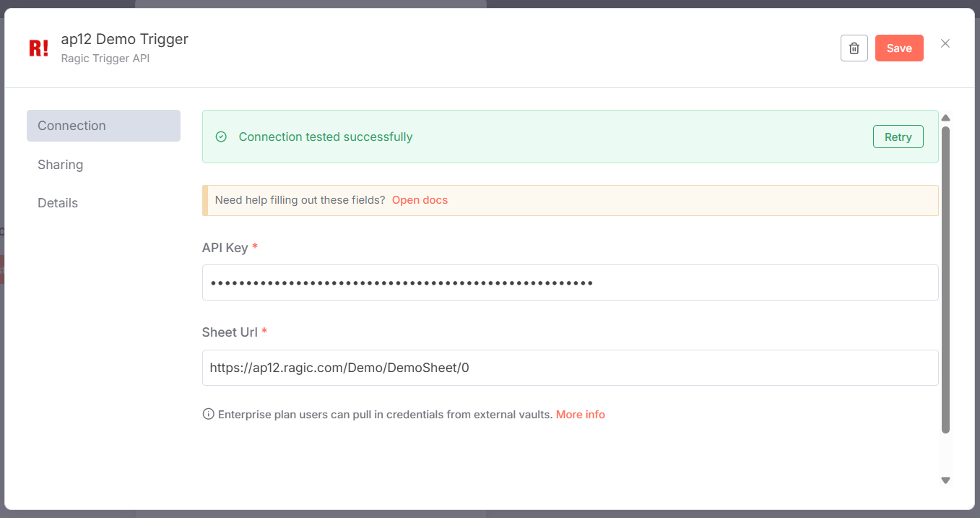Image resolution: width=980 pixels, height=518 pixels.
Task: Click into the Sheet Url field
Action: click(570, 368)
